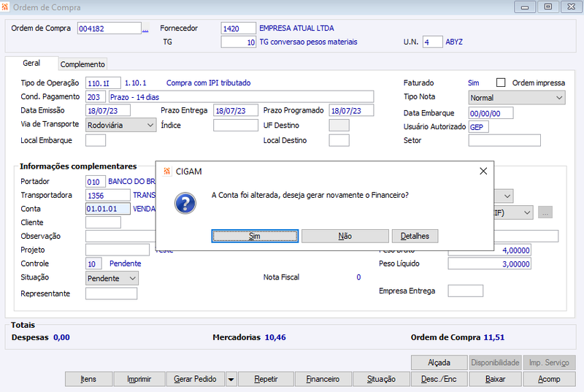
Task: Click the Local Embarque field
Action: click(96, 140)
